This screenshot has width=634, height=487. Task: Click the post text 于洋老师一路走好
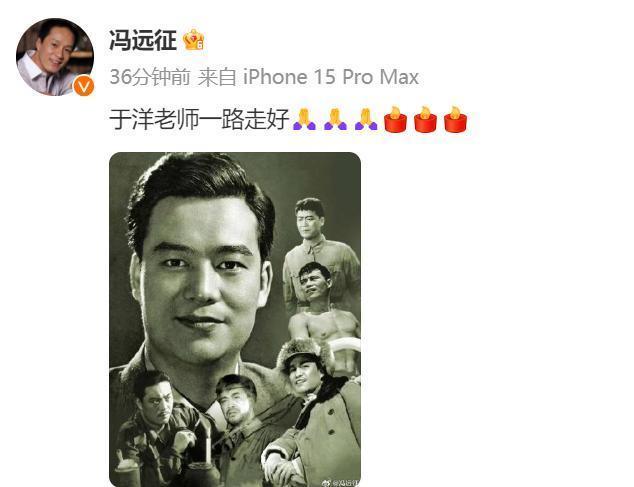[x=199, y=119]
